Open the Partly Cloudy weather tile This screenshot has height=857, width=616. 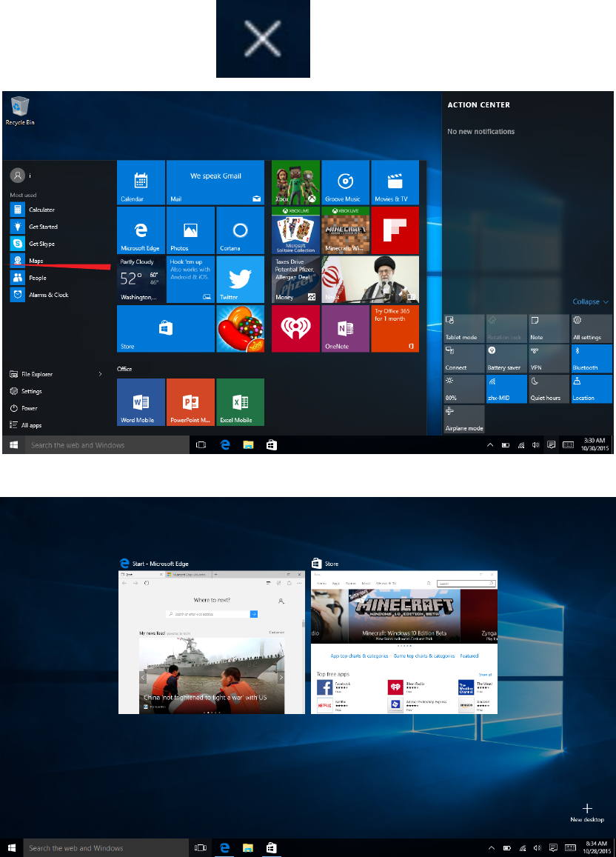pos(141,279)
